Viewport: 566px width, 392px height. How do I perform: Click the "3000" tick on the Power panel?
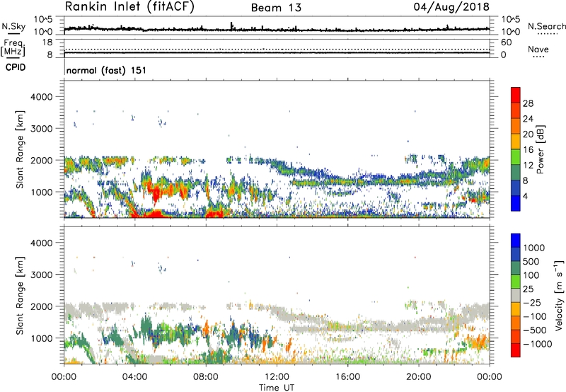coord(41,129)
